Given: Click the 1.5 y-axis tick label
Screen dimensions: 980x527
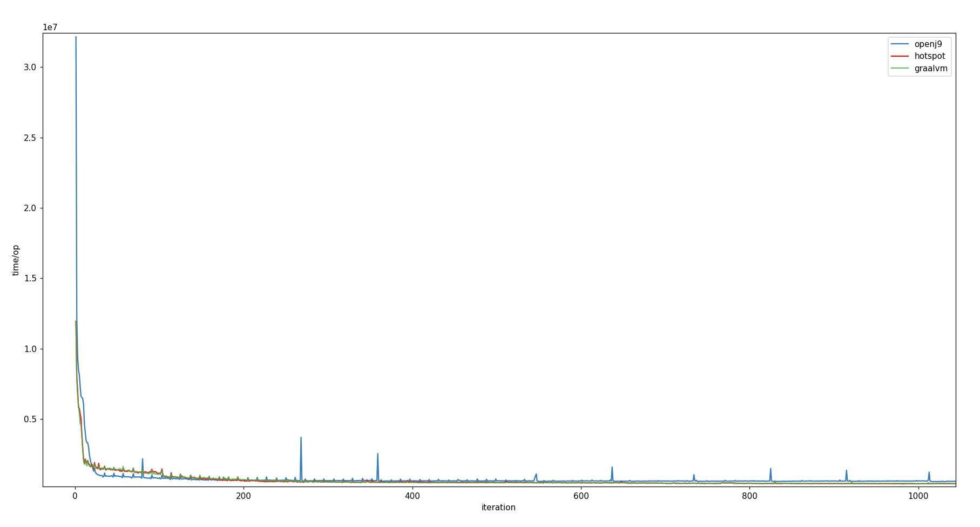Looking at the screenshot, I should 30,279.
